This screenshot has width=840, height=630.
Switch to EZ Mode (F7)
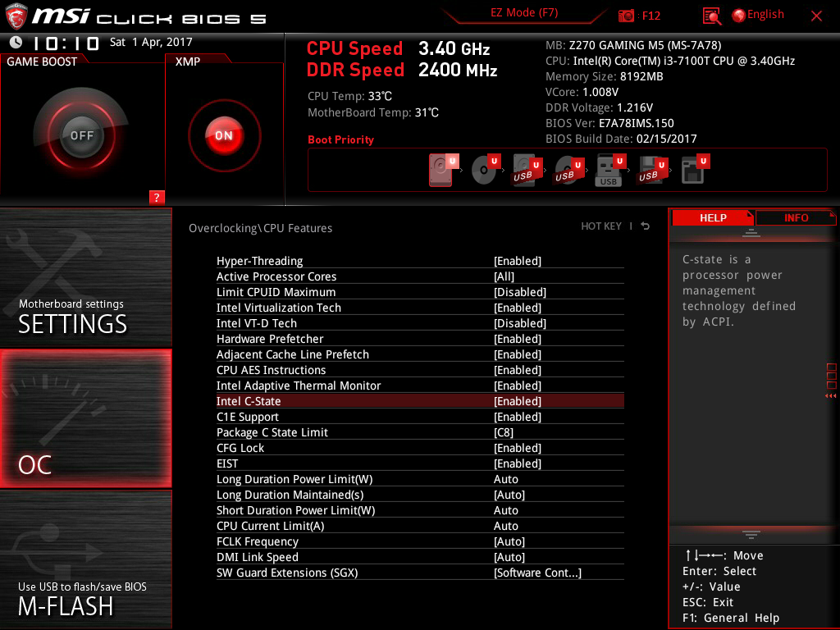click(524, 13)
